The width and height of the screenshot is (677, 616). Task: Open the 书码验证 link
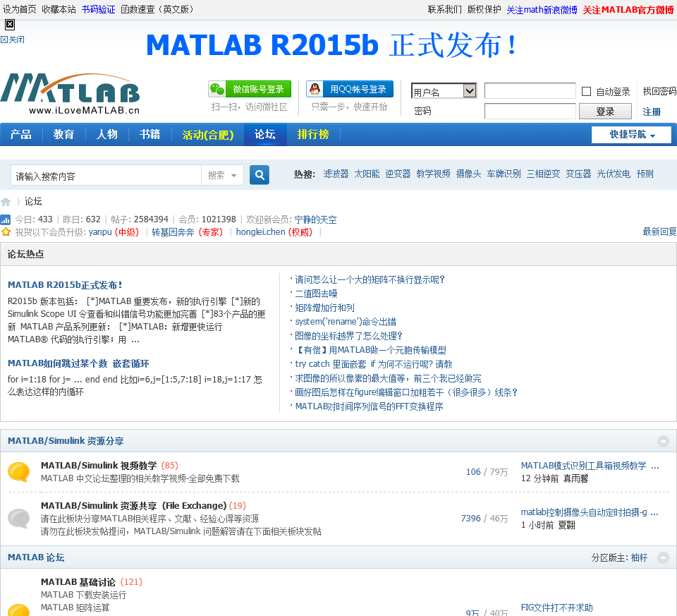[x=99, y=9]
